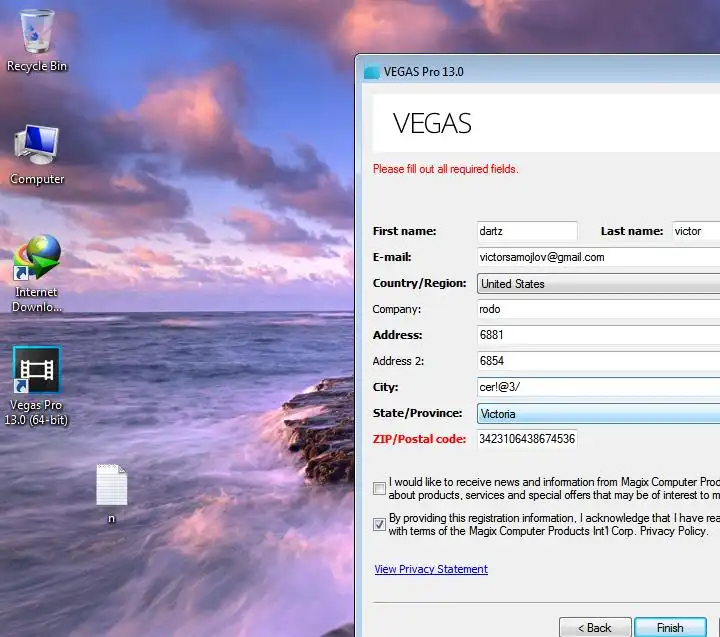The width and height of the screenshot is (720, 637).
Task: Open the Country/Region dropdown
Action: [x=598, y=283]
